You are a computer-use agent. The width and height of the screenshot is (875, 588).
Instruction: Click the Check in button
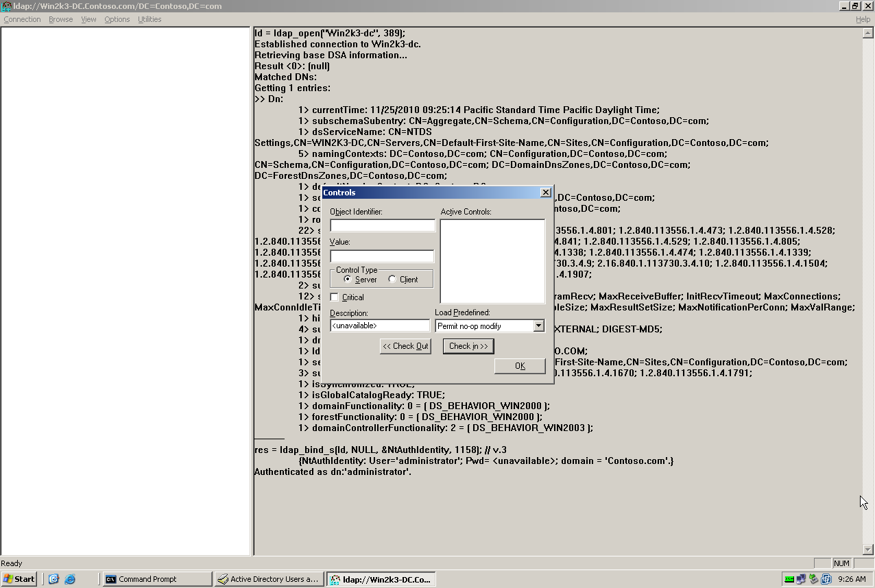(468, 346)
